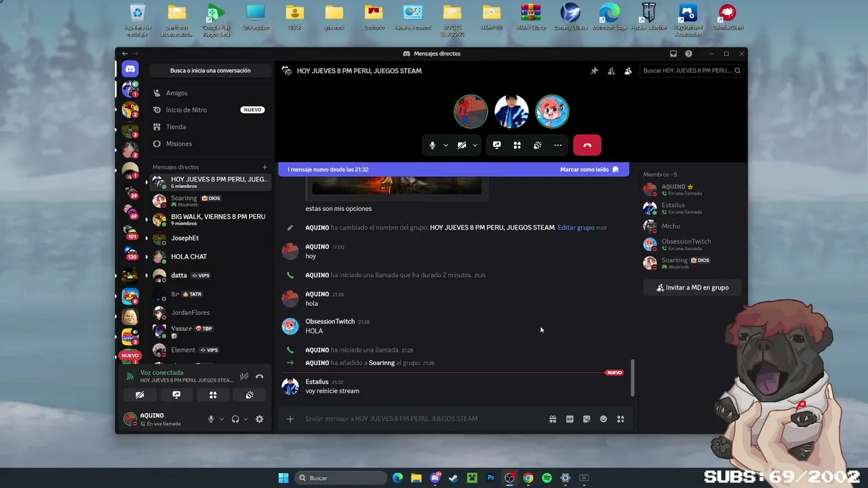Screen dimensions: 868x488
Task: Add friends to the group DM
Action: 611,70
